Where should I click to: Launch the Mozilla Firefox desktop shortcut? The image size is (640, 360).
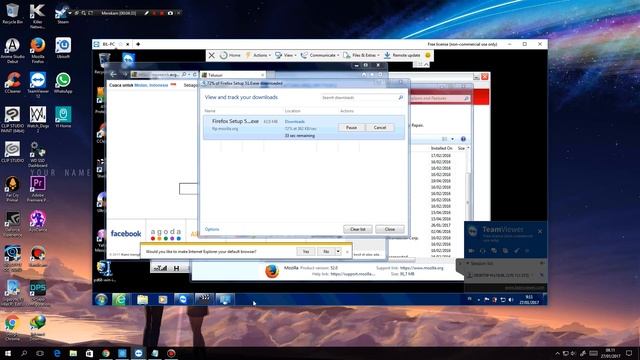(38, 50)
